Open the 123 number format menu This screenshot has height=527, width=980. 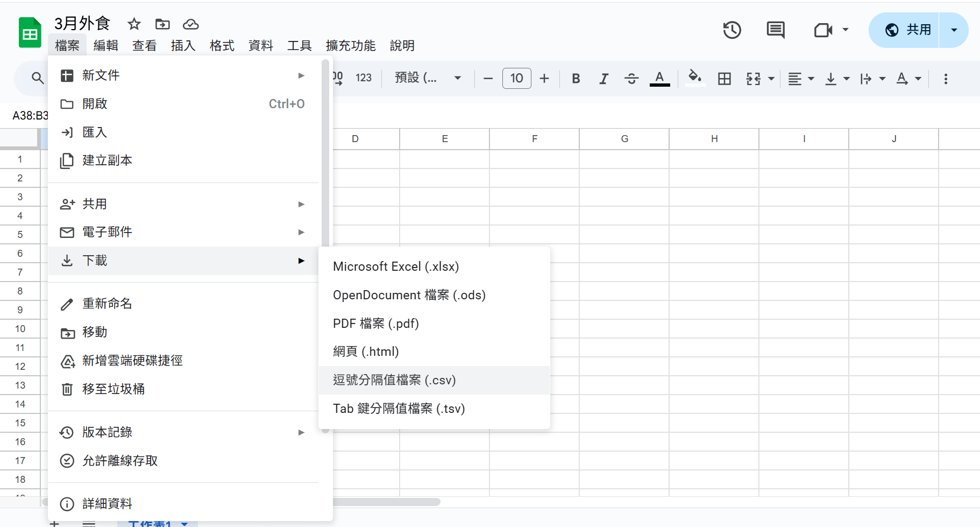[364, 78]
